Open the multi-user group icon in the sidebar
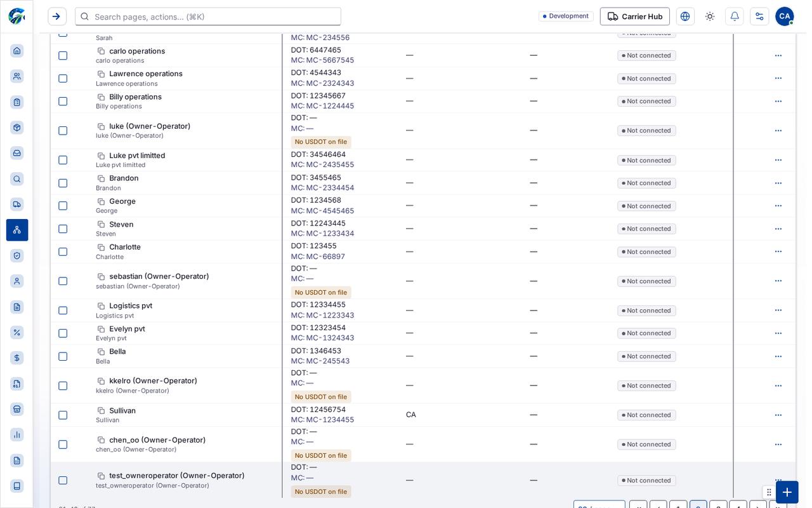This screenshot has height=508, width=812. tap(17, 76)
